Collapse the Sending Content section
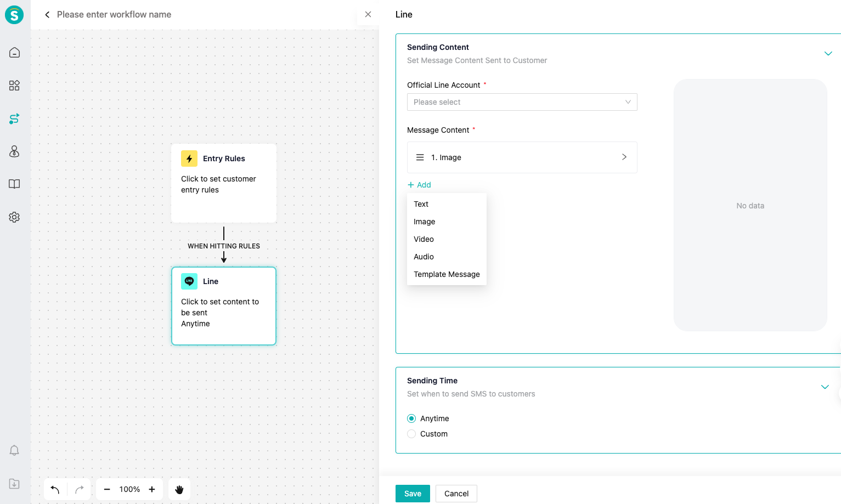The width and height of the screenshot is (841, 504). click(x=828, y=53)
